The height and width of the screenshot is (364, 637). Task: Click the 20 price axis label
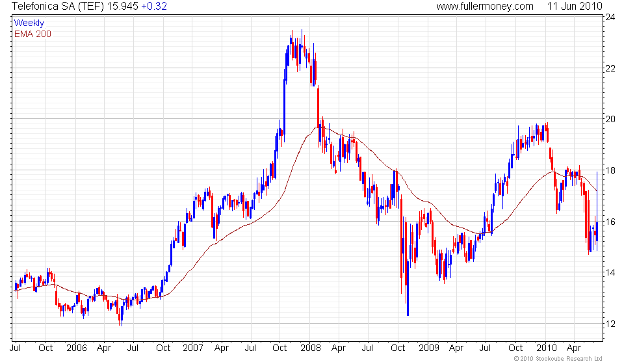(610, 119)
